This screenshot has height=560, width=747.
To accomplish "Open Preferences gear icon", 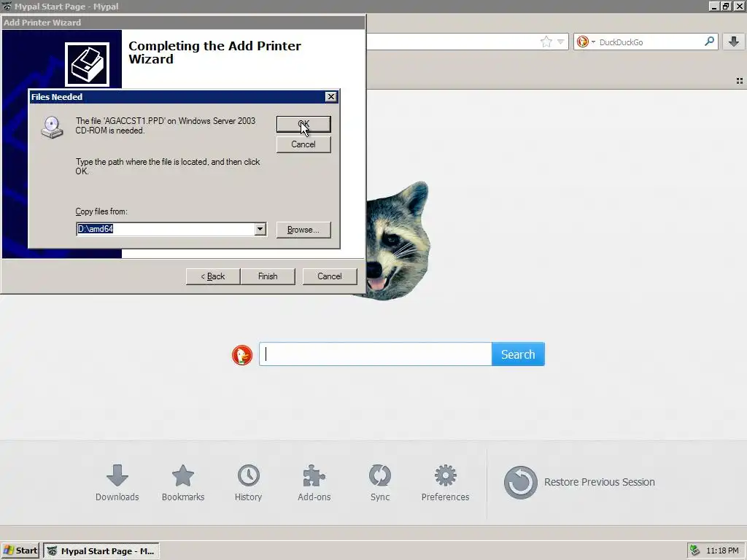I will (x=446, y=475).
